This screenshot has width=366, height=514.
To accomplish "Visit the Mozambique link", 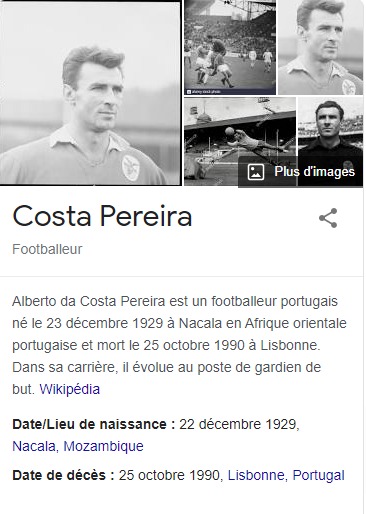I will click(x=103, y=446).
